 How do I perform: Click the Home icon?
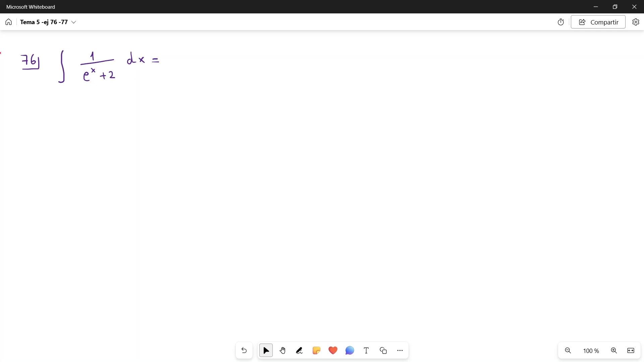click(9, 22)
